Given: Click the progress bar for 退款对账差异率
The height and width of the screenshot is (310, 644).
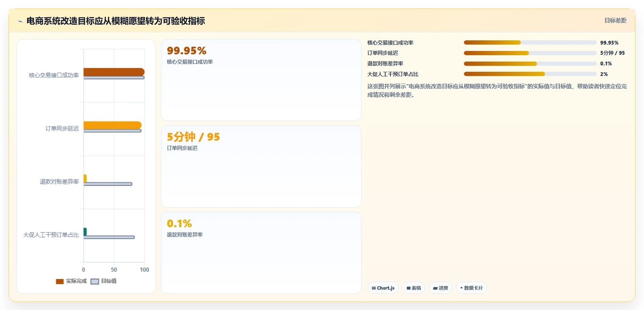Looking at the screenshot, I should click(530, 64).
